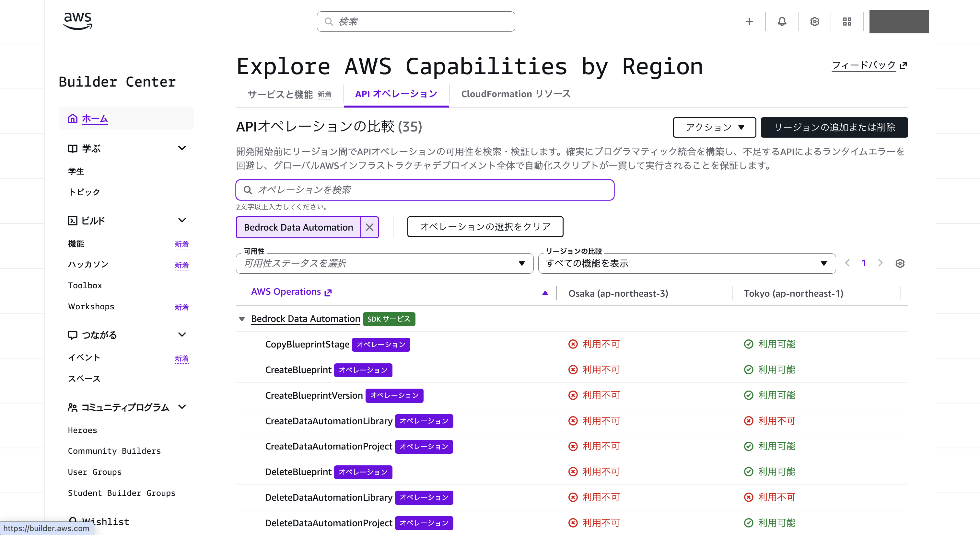Open Heroes in sidebar

[82, 430]
